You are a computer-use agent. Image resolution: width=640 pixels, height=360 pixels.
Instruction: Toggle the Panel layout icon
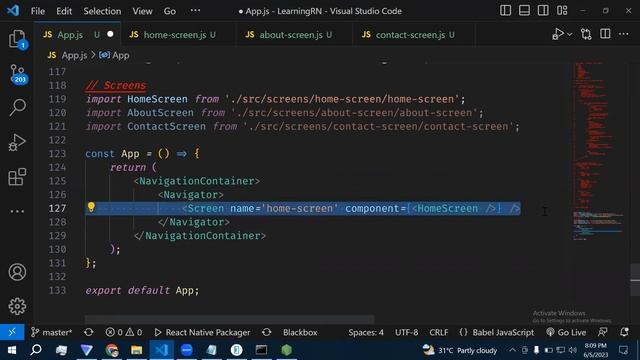click(524, 11)
